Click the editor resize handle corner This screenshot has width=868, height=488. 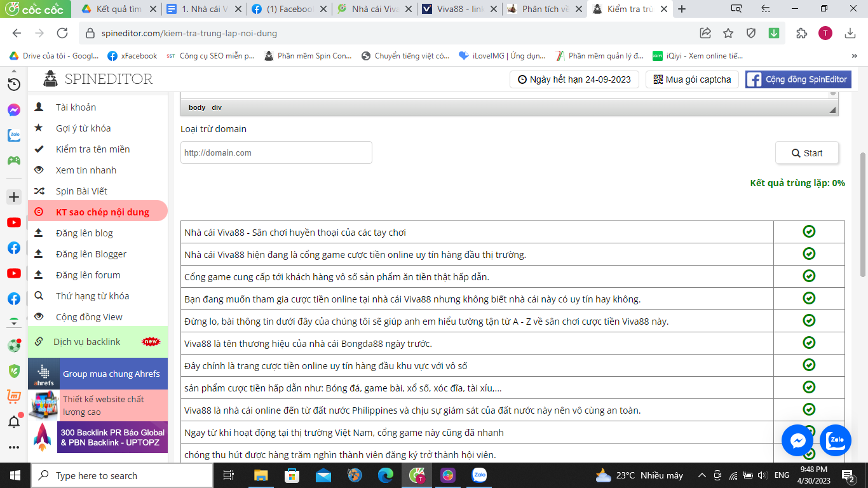833,110
